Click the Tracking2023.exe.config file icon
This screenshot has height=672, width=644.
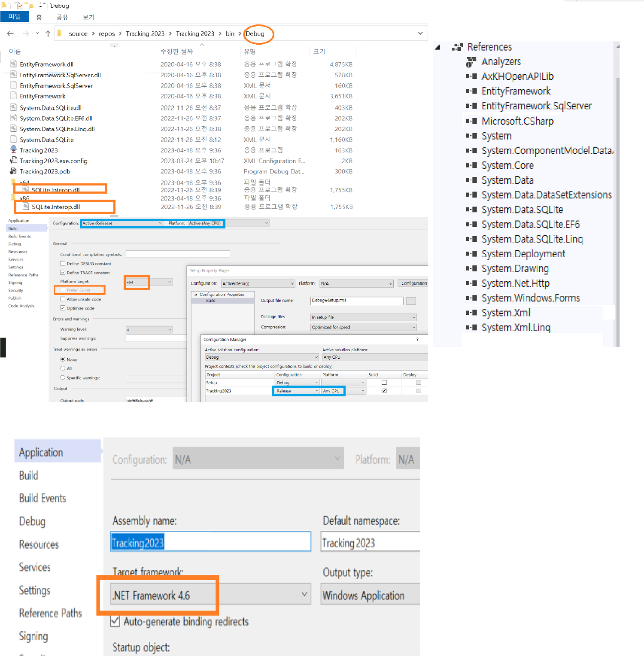coord(13,161)
